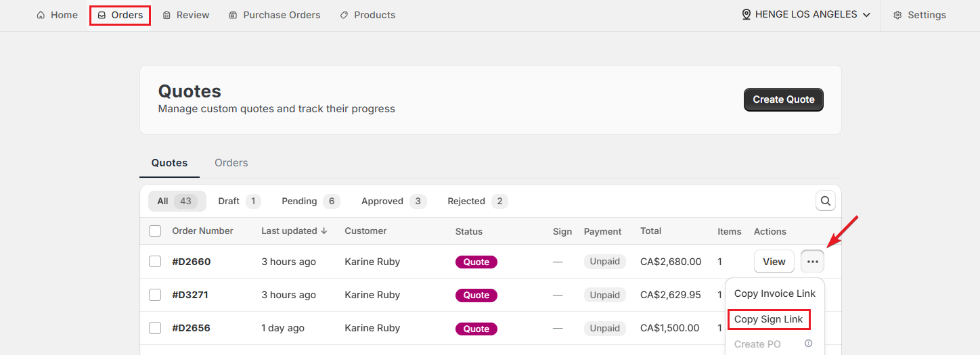Click "1 day ago" in the #D2656 row

(283, 328)
